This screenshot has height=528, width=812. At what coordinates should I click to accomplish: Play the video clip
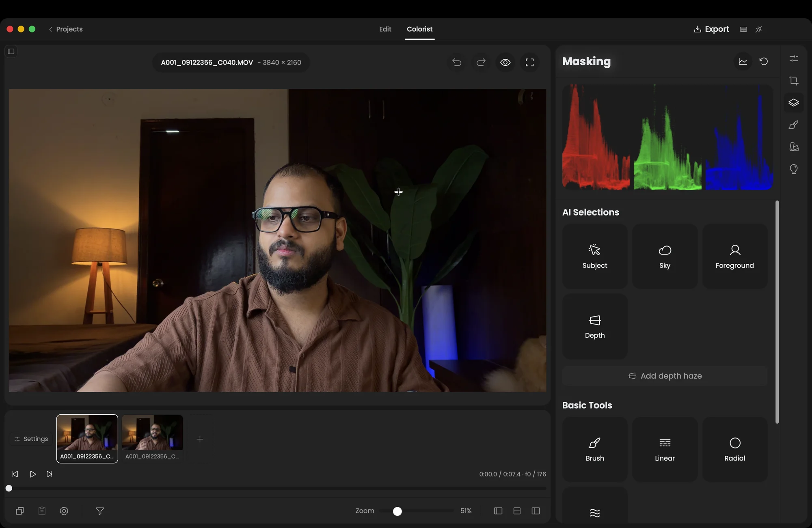(x=33, y=474)
